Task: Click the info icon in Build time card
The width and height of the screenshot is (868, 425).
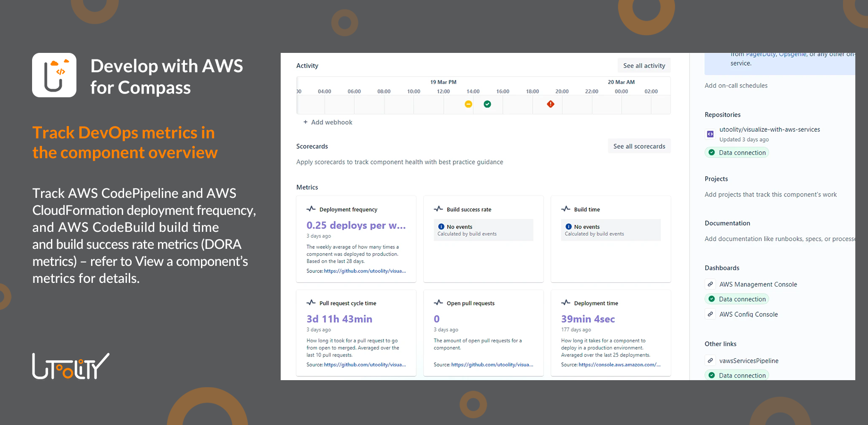Action: pyautogui.click(x=568, y=227)
